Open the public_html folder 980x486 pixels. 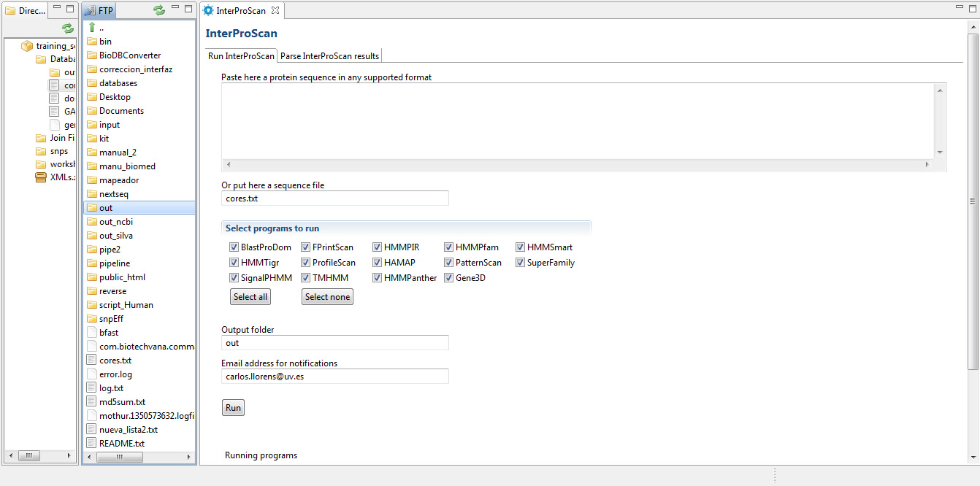(122, 277)
